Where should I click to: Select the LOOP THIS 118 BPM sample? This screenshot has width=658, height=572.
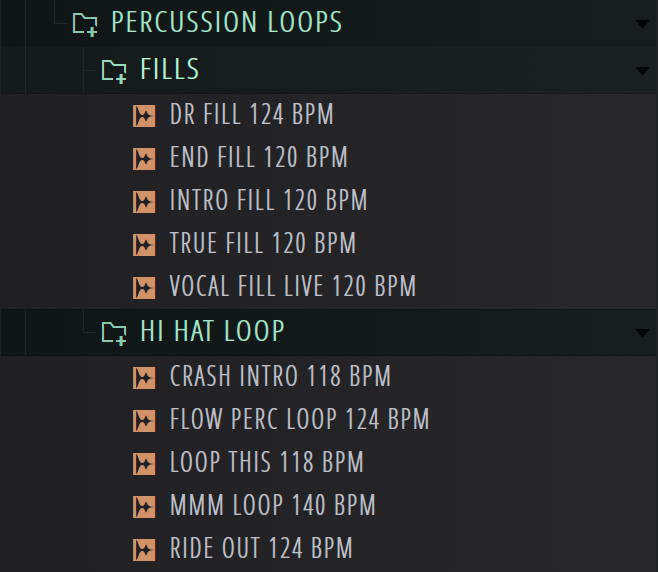tap(267, 463)
